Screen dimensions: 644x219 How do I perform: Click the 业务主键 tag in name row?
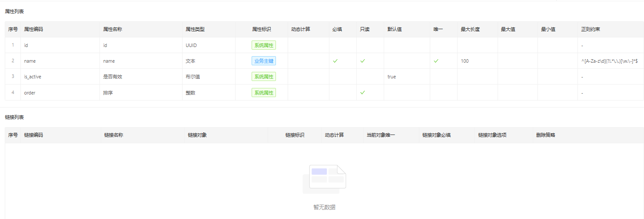tap(264, 61)
